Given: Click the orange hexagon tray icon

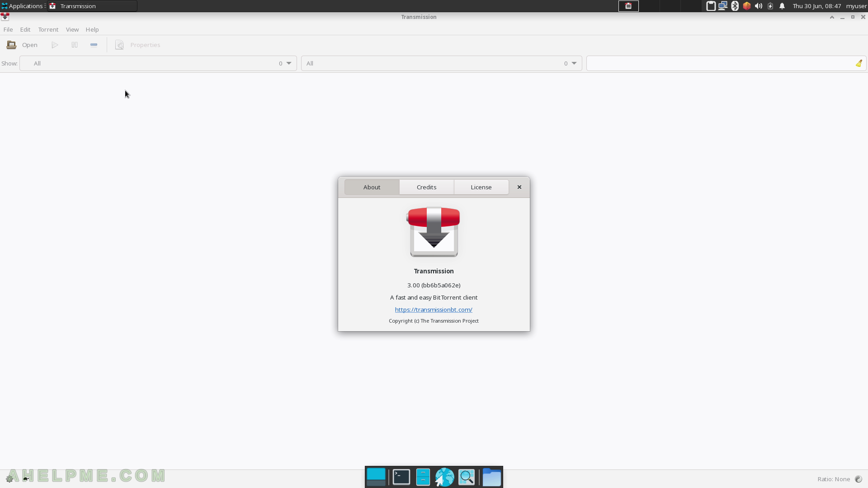Looking at the screenshot, I should (747, 6).
